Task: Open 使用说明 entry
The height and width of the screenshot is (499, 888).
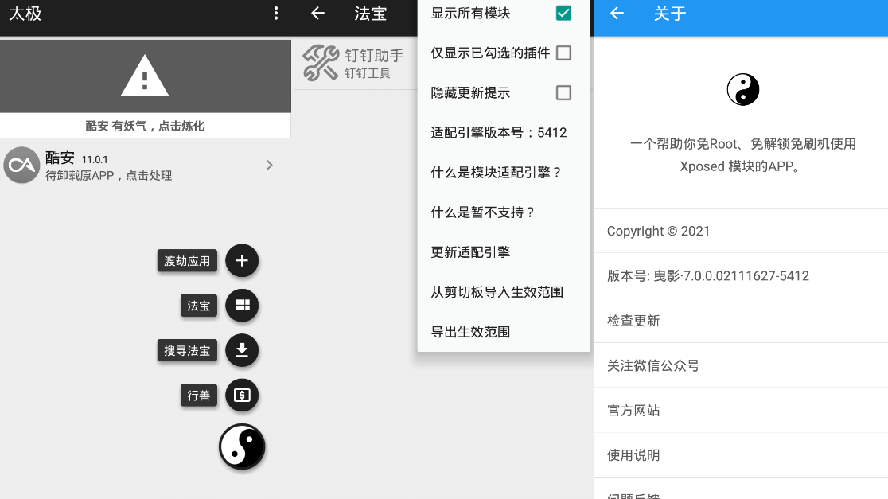Action: (741, 455)
